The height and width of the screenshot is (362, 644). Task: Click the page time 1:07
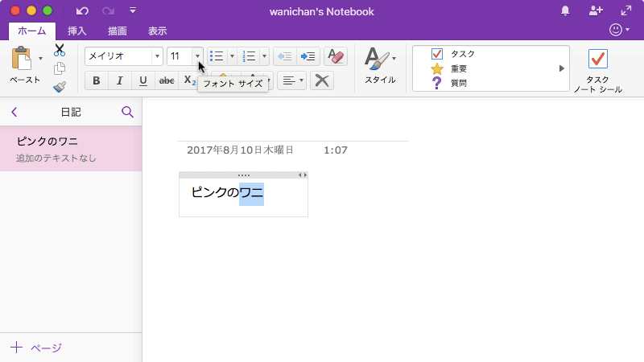pyautogui.click(x=336, y=150)
